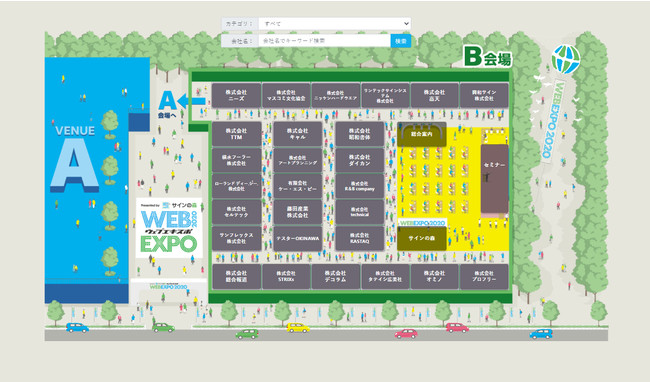Open the 総合案内 information booth
650x382 pixels.
click(422, 134)
